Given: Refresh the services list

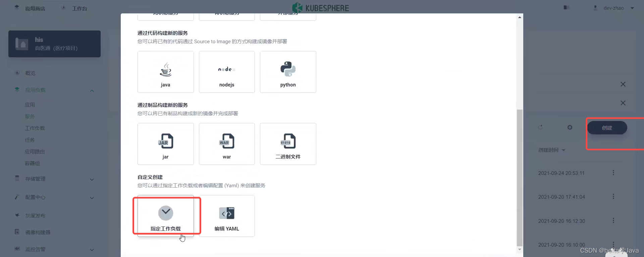Looking at the screenshot, I should click(x=540, y=127).
